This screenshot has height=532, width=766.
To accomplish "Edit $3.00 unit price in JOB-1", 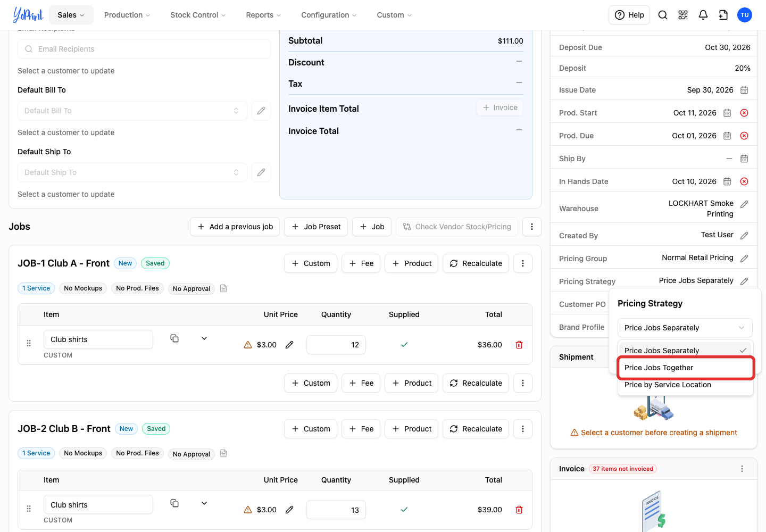I will tap(289, 345).
